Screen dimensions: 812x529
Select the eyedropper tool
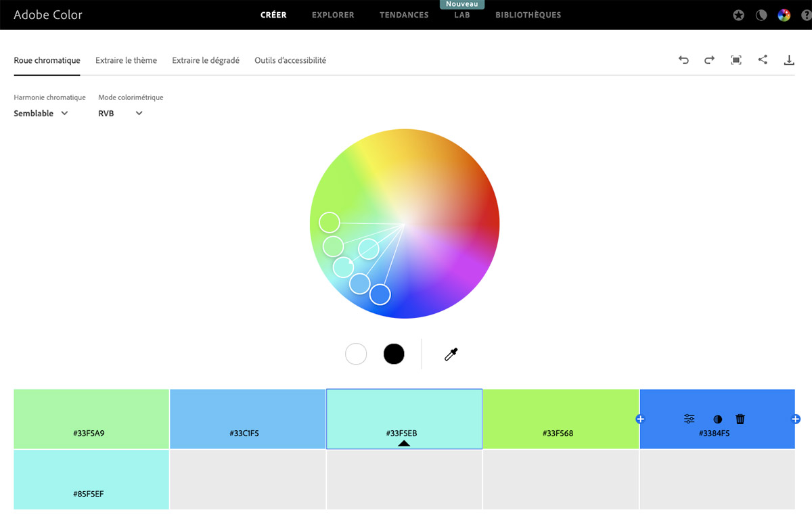tap(451, 354)
